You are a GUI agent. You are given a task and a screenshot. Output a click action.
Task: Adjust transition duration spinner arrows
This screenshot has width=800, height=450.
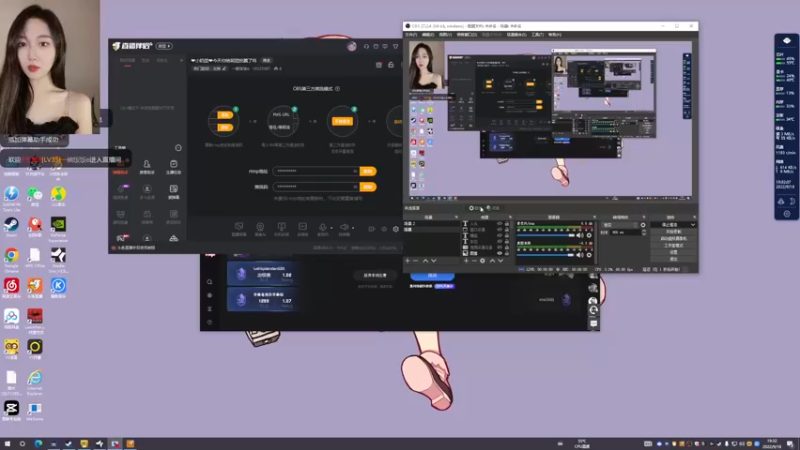tap(643, 232)
